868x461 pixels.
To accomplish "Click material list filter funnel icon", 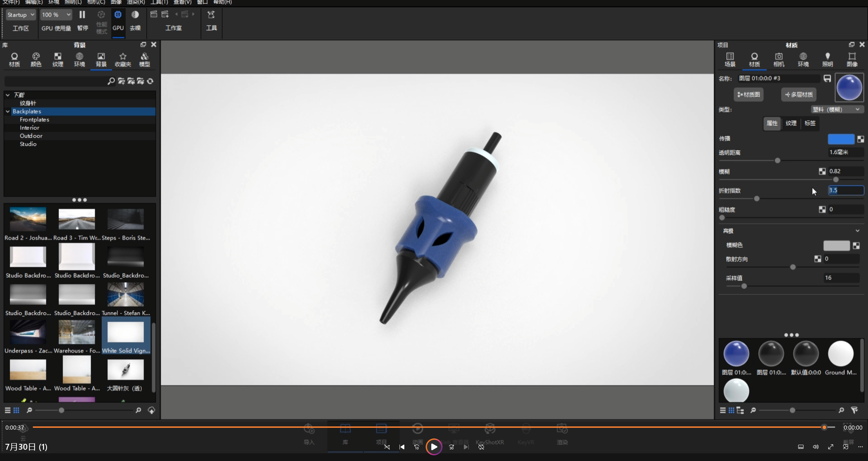I will [854, 410].
